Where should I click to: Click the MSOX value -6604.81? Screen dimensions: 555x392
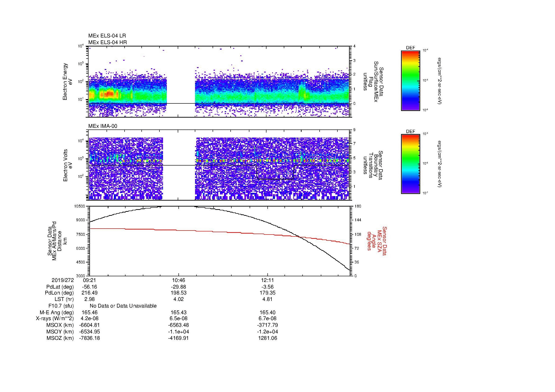[x=89, y=325]
